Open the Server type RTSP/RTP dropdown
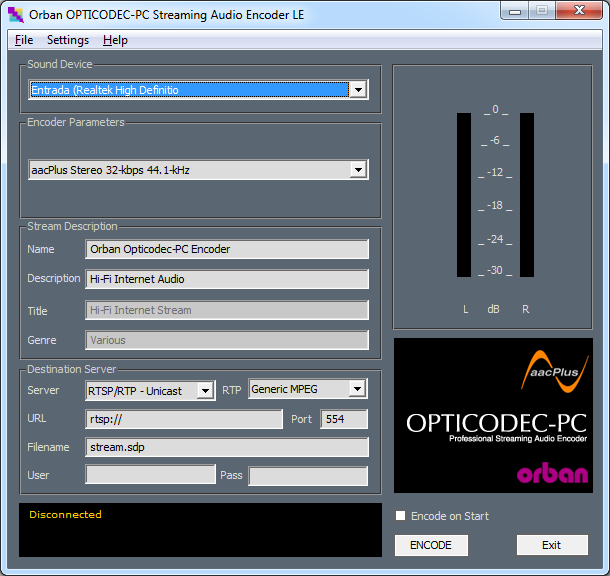Image resolution: width=610 pixels, height=576 pixels. 205,390
